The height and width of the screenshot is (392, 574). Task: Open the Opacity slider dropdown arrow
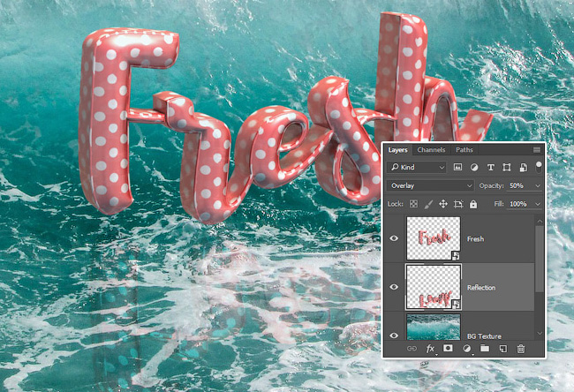coord(538,186)
